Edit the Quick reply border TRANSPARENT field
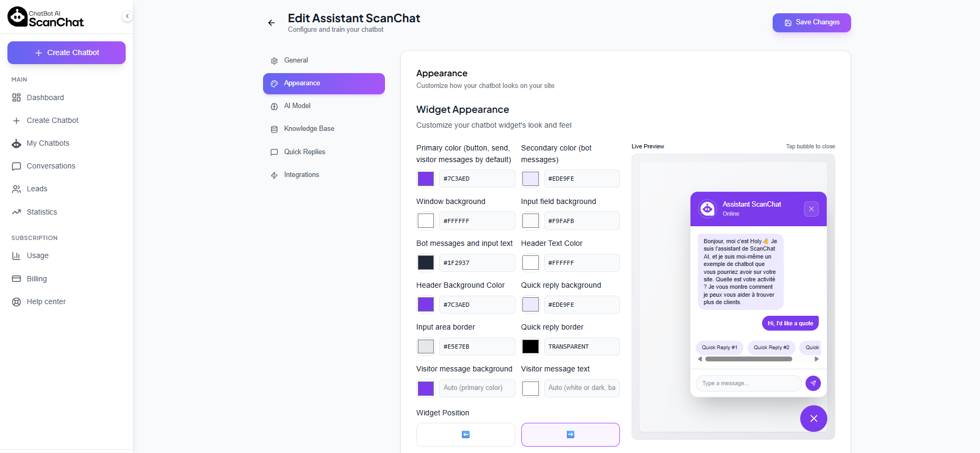Viewport: 980px width, 453px height. [582, 347]
